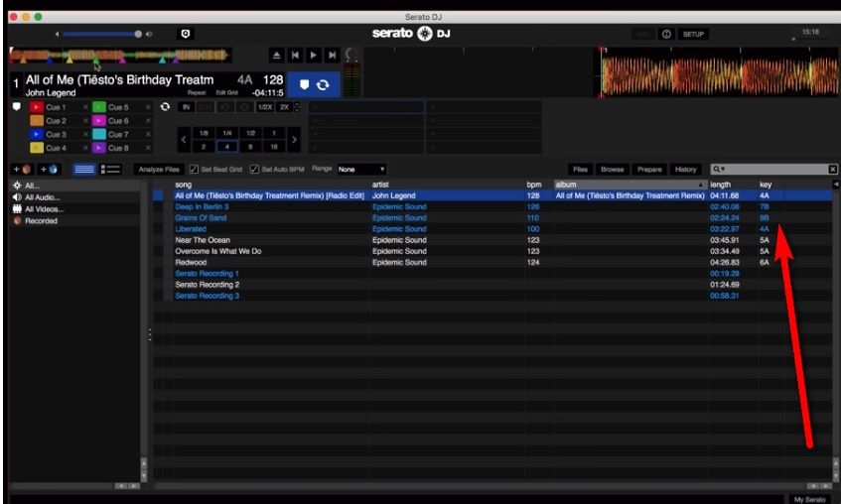Click inside the library search field
Screen dimensions: 841x504
777,170
